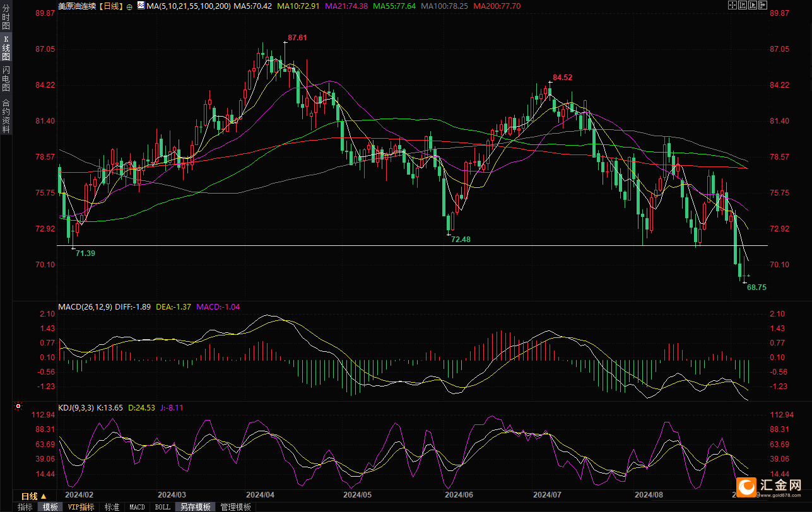
Task: Click the 2024/06 date on time axis
Action: (459, 496)
